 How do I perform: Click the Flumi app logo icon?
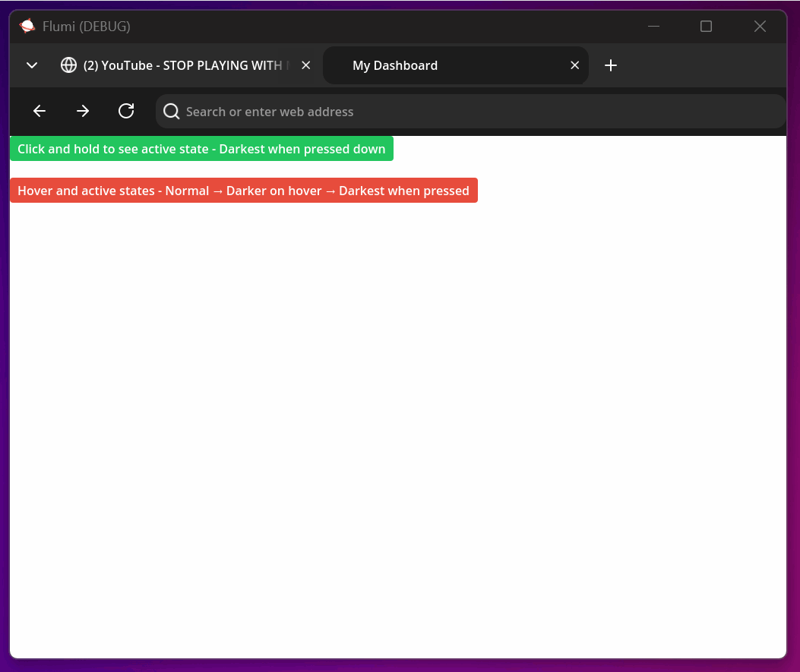[27, 27]
